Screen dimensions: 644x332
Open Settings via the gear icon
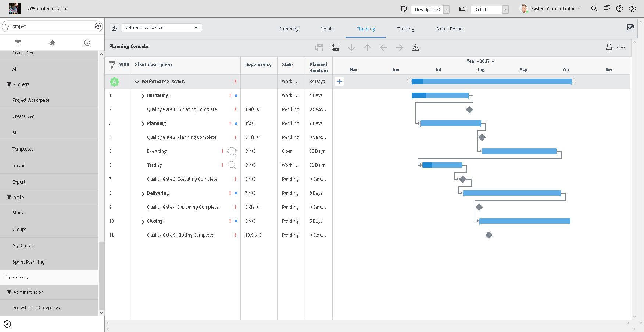click(633, 8)
